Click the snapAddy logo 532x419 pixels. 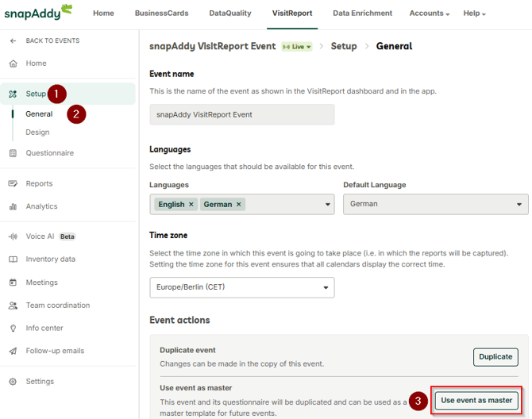(38, 13)
